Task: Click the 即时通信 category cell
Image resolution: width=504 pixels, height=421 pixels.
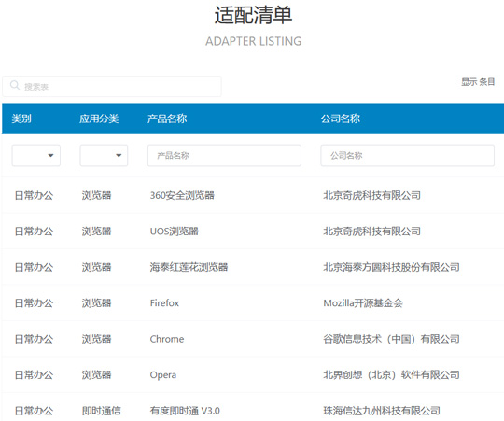Action: pos(102,411)
